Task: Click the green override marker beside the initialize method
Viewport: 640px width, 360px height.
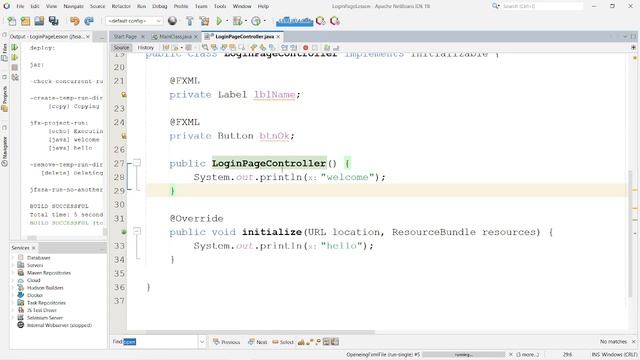Action: click(124, 232)
